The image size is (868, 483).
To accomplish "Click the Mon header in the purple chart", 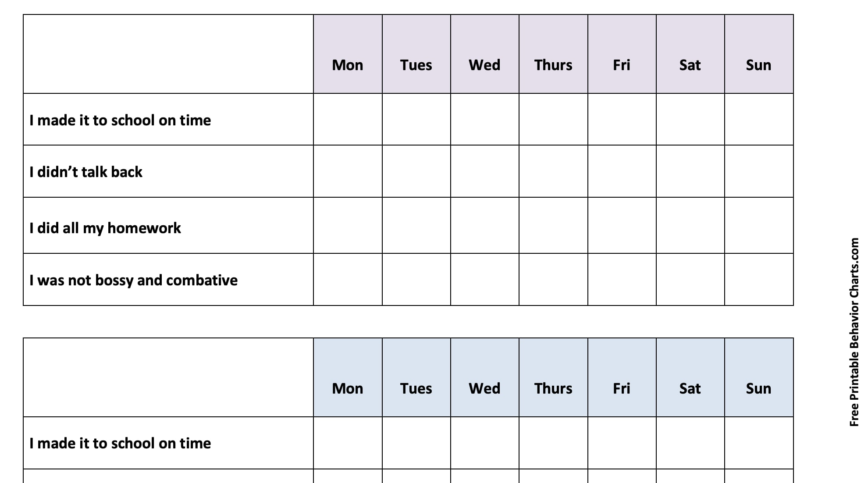I will click(348, 65).
